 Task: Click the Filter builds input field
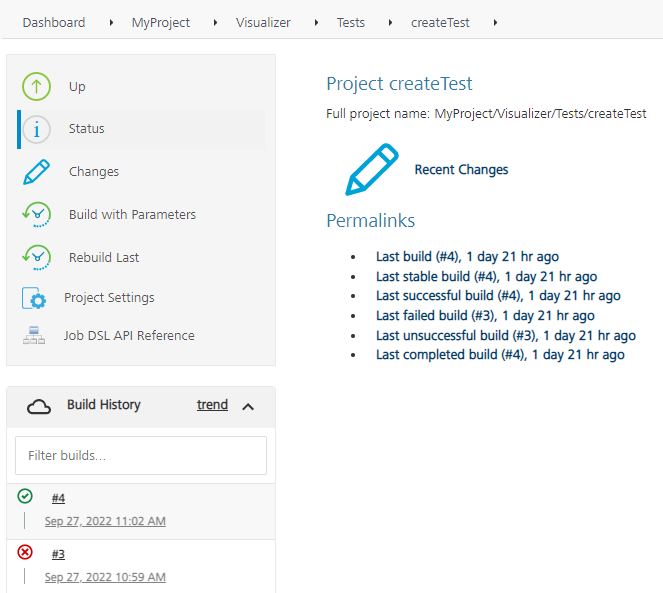[141, 455]
